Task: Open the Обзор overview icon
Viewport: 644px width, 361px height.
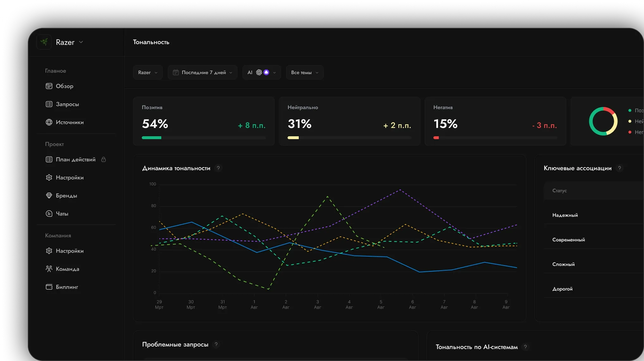Action: (49, 86)
